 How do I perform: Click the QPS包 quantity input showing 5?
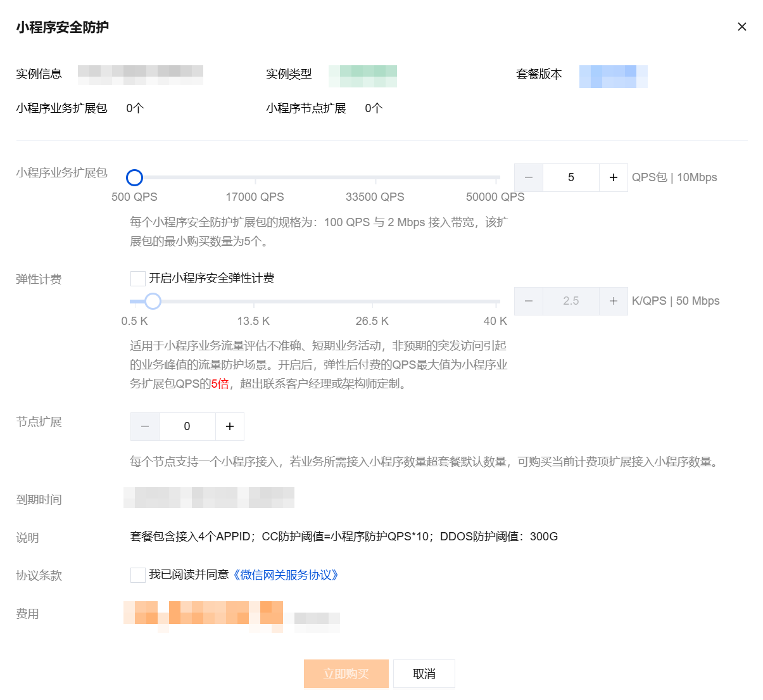pyautogui.click(x=571, y=177)
